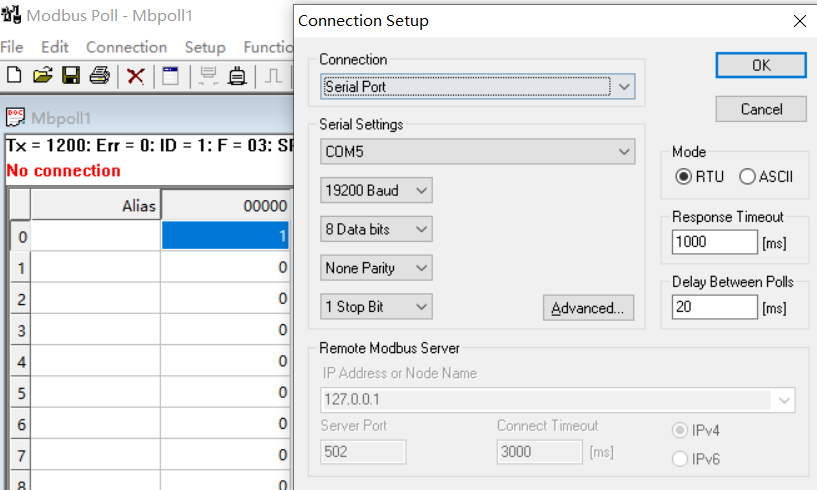Open the Connection menu
The height and width of the screenshot is (490, 817).
[x=127, y=47]
